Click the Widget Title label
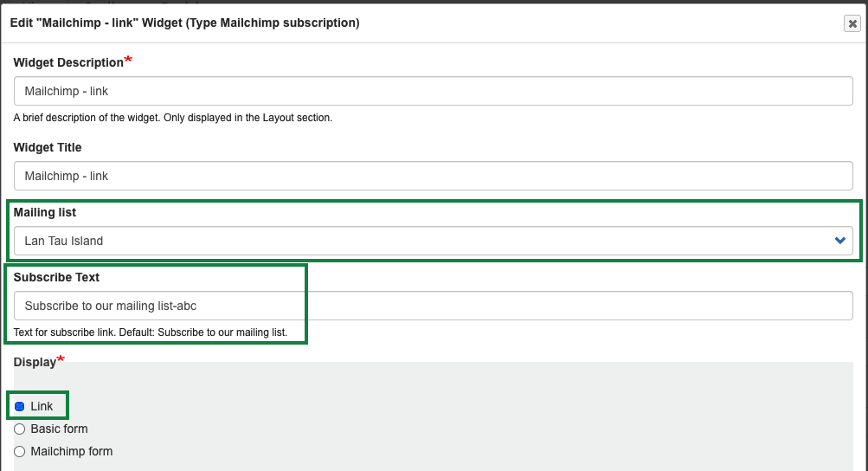The width and height of the screenshot is (868, 471). click(48, 147)
